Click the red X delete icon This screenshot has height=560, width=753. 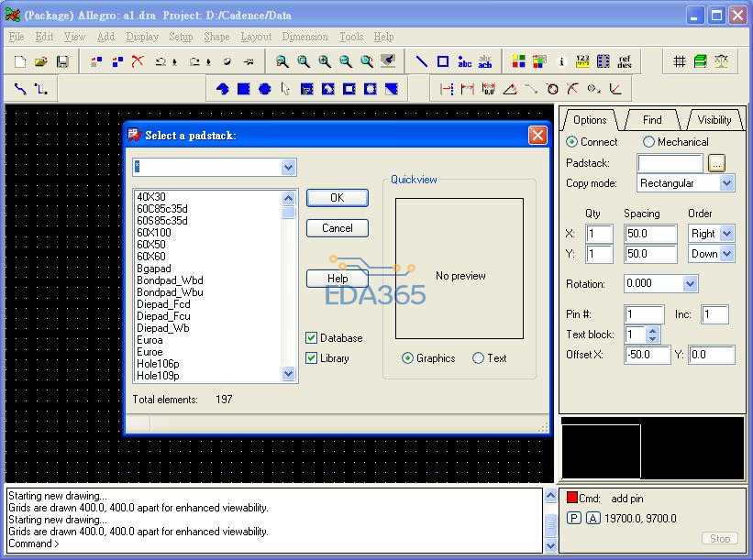click(138, 61)
